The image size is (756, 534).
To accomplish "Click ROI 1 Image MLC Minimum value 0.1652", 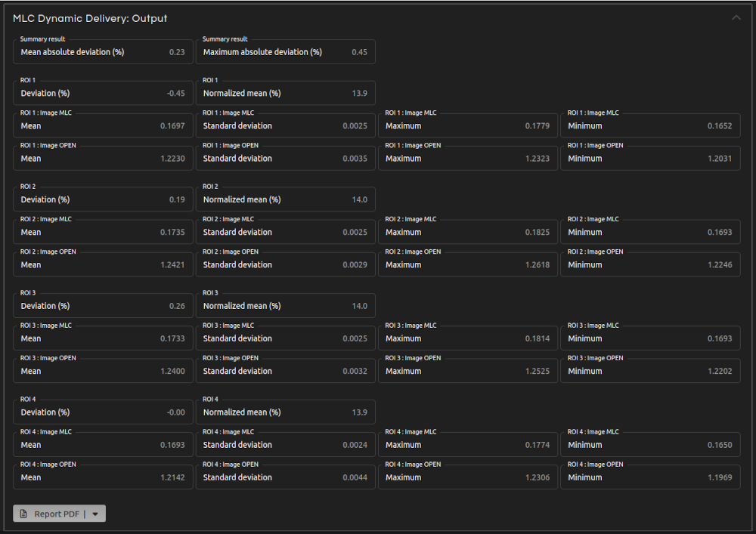I will pos(720,126).
